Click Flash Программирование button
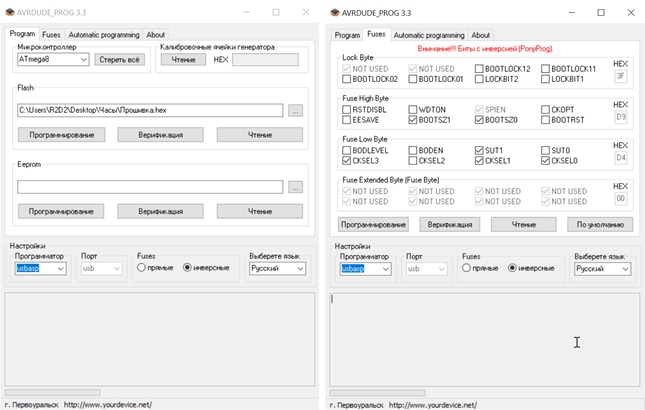This screenshot has height=410, width=645. (x=62, y=135)
